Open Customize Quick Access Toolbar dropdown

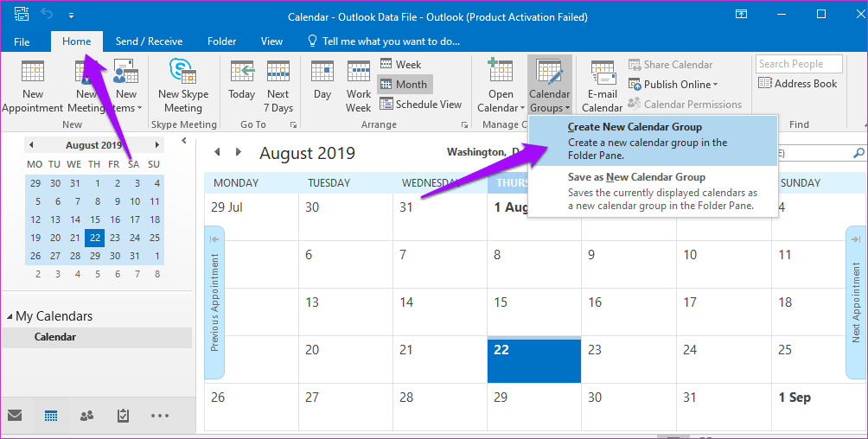[72, 15]
